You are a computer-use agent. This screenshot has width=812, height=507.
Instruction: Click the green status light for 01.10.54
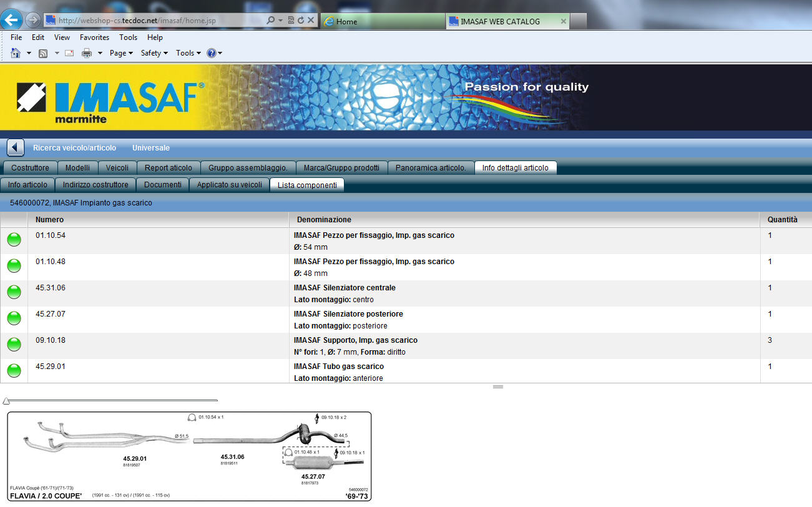click(14, 240)
